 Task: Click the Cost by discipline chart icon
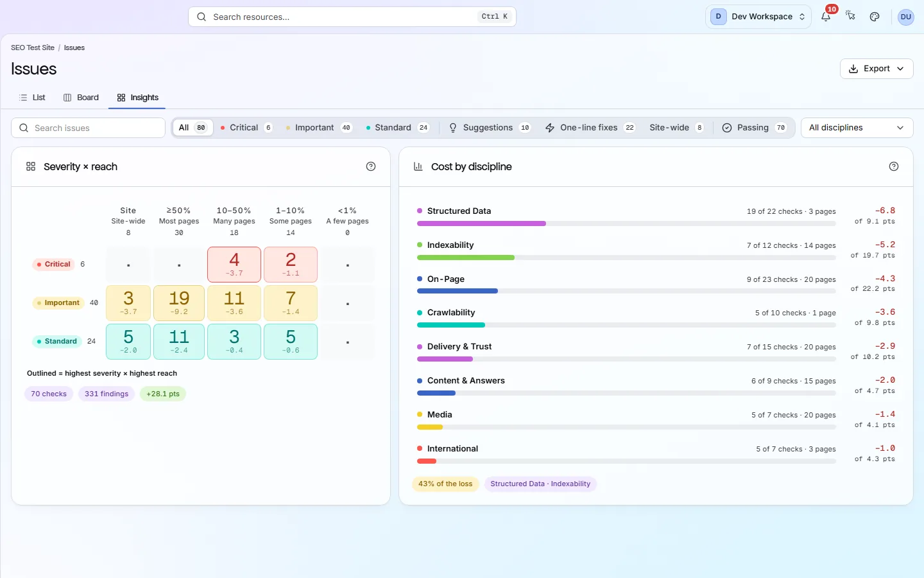(x=418, y=166)
